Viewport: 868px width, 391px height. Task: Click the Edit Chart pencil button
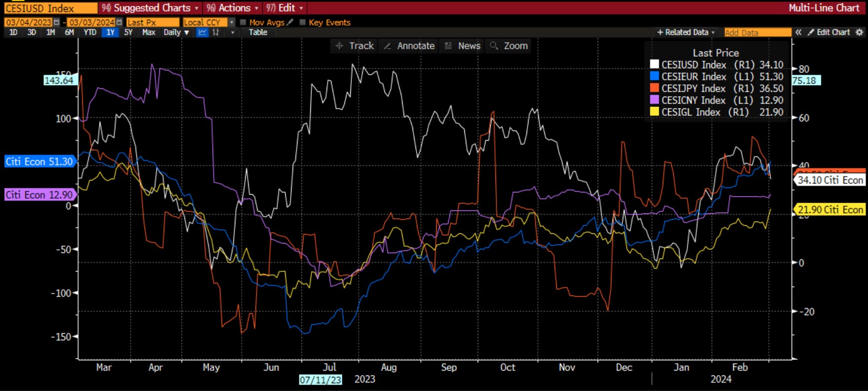[x=829, y=32]
